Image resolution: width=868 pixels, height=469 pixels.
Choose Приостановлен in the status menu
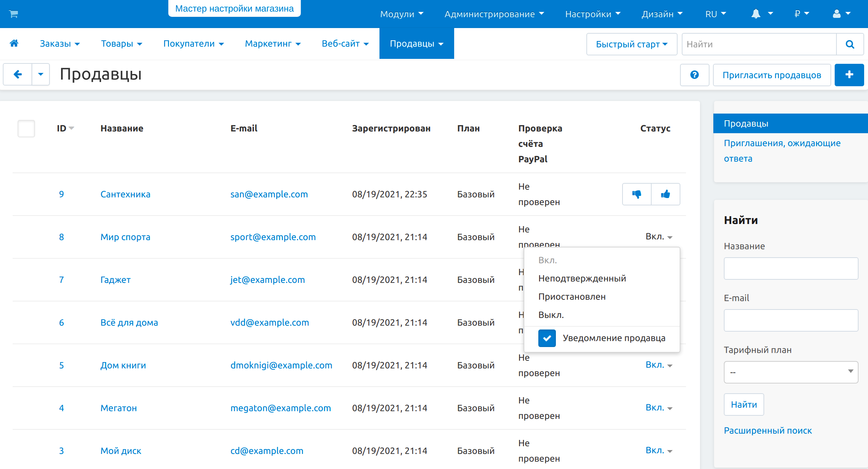click(x=572, y=297)
